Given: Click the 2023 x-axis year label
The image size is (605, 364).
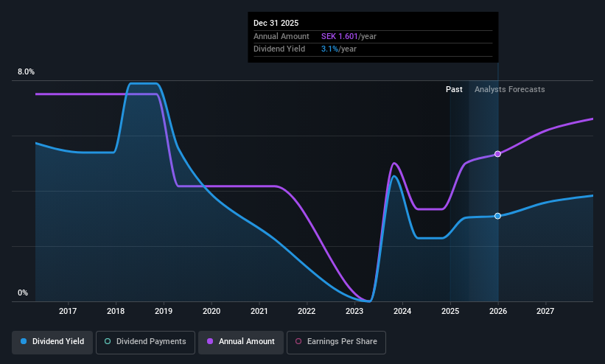Looking at the screenshot, I should point(354,311).
